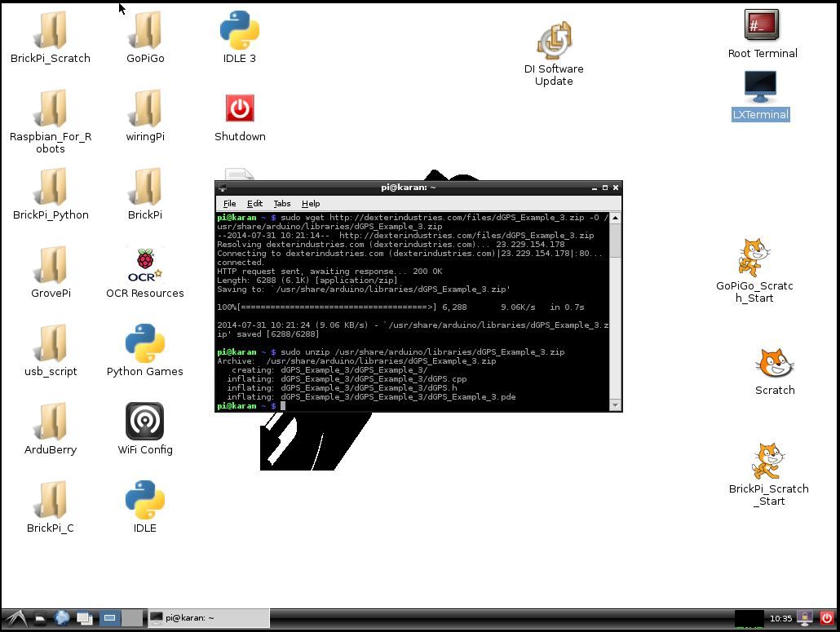The image size is (840, 632).
Task: Launch web browser from taskbar
Action: (x=62, y=618)
